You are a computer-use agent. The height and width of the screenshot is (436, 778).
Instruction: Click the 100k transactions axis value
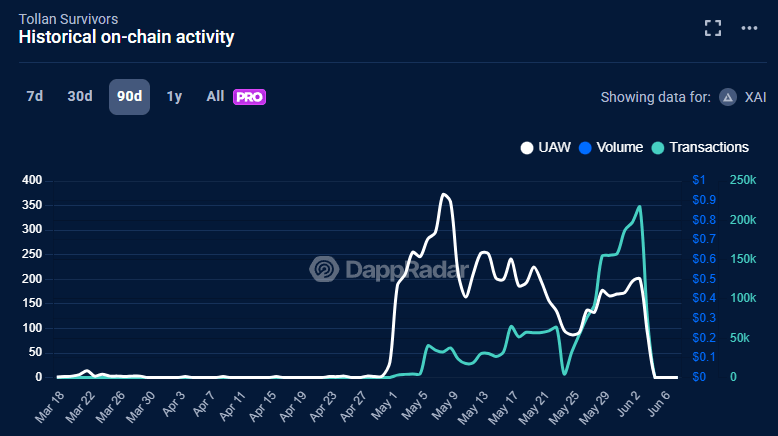pos(743,298)
